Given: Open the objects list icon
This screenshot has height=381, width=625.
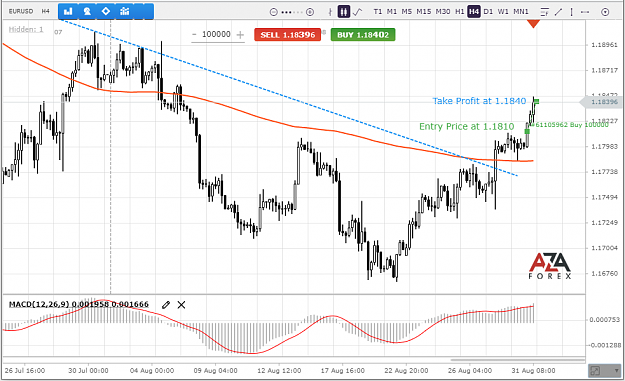Looking at the screenshot, I should coord(544,12).
